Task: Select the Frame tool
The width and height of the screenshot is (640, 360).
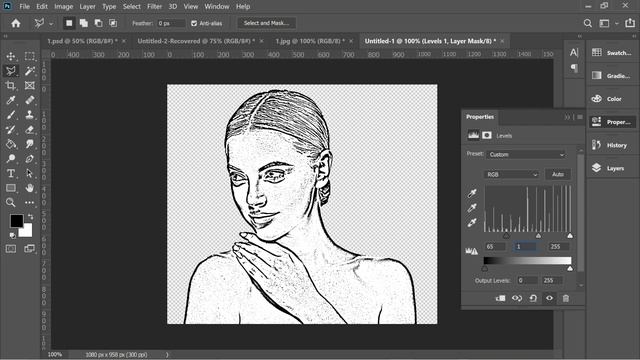Action: click(29, 86)
